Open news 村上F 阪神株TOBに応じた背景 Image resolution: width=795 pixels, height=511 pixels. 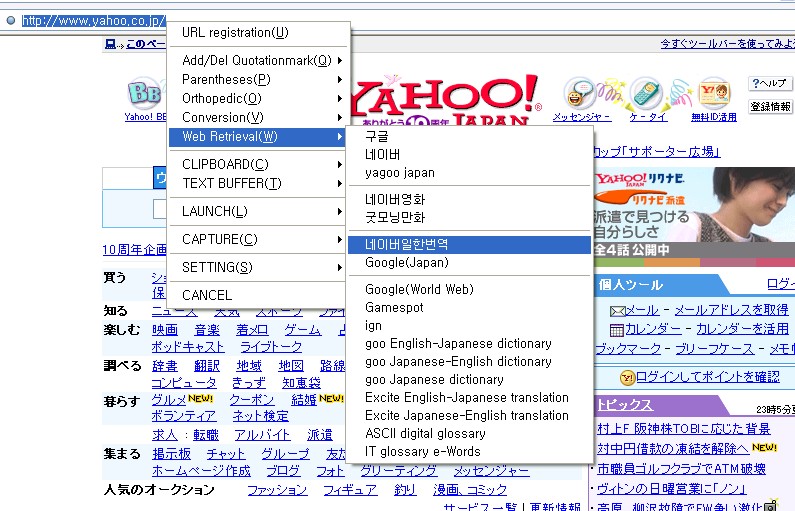point(683,429)
